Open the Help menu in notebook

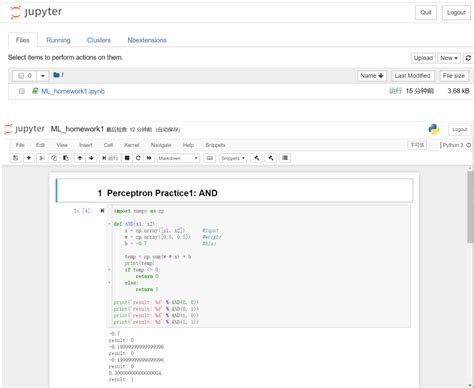click(x=188, y=145)
